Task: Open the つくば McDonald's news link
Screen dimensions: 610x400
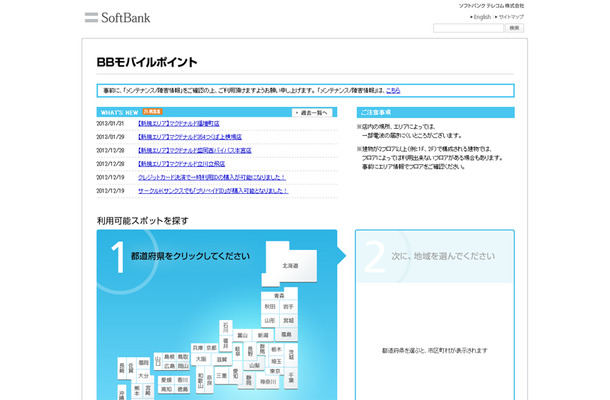Action: [x=190, y=137]
